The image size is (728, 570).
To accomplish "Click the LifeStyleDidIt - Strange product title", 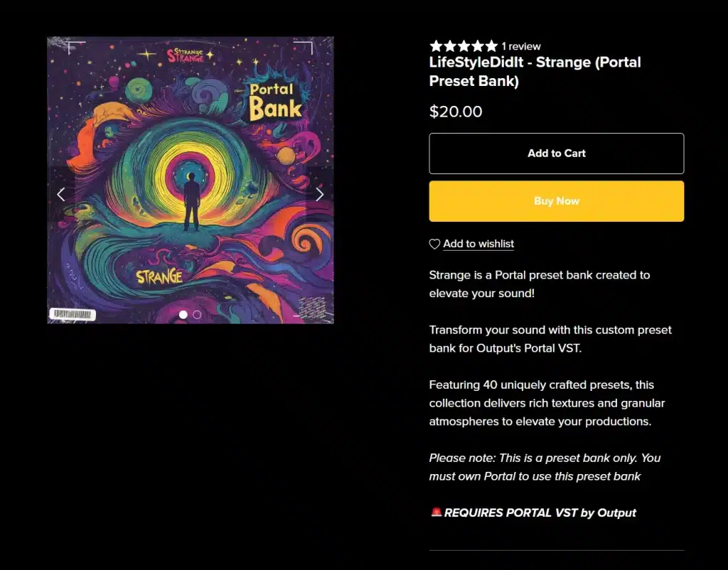I will 535,72.
